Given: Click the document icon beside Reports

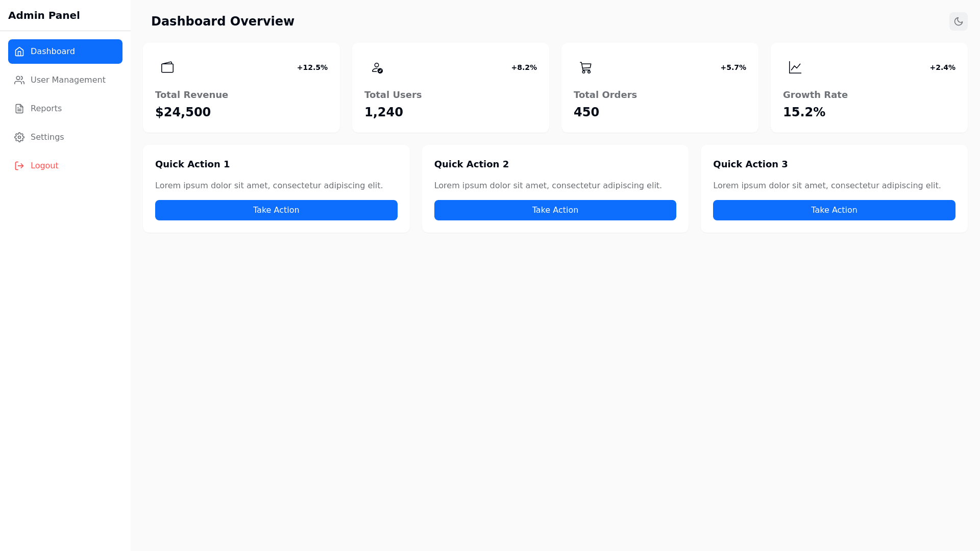Looking at the screenshot, I should (x=19, y=109).
